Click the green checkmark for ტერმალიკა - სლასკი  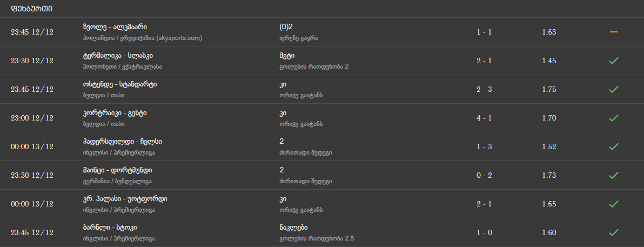click(613, 61)
